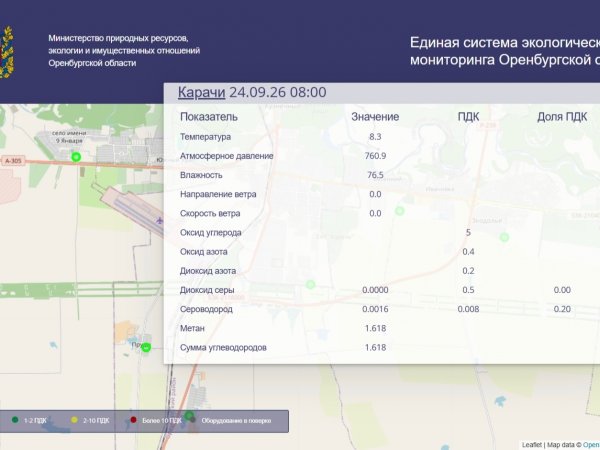Click the timestamp 24.09.26 08:00
The image size is (600, 450).
pyautogui.click(x=277, y=92)
